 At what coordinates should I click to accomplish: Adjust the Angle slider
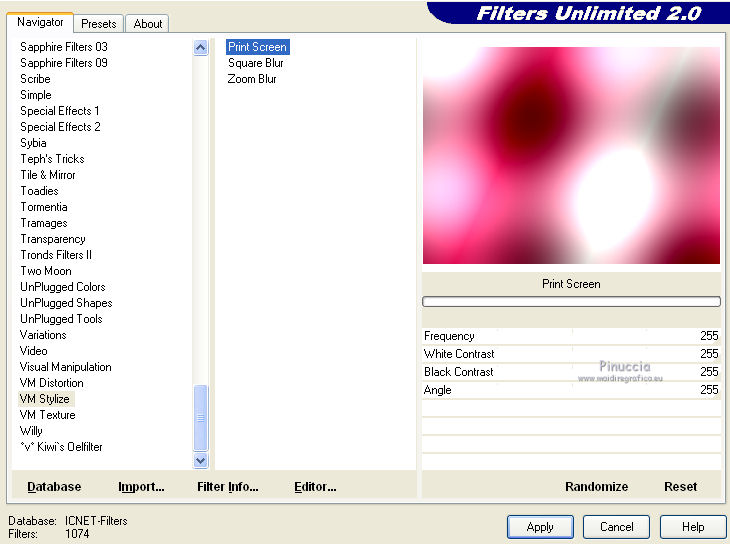(571, 390)
